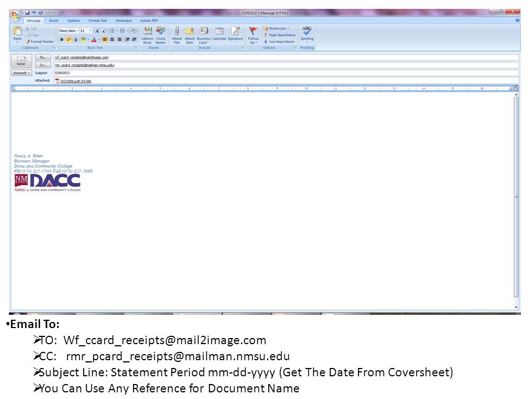Open the font color dropdown arrow
This screenshot has width=532, height=399.
(99, 40)
